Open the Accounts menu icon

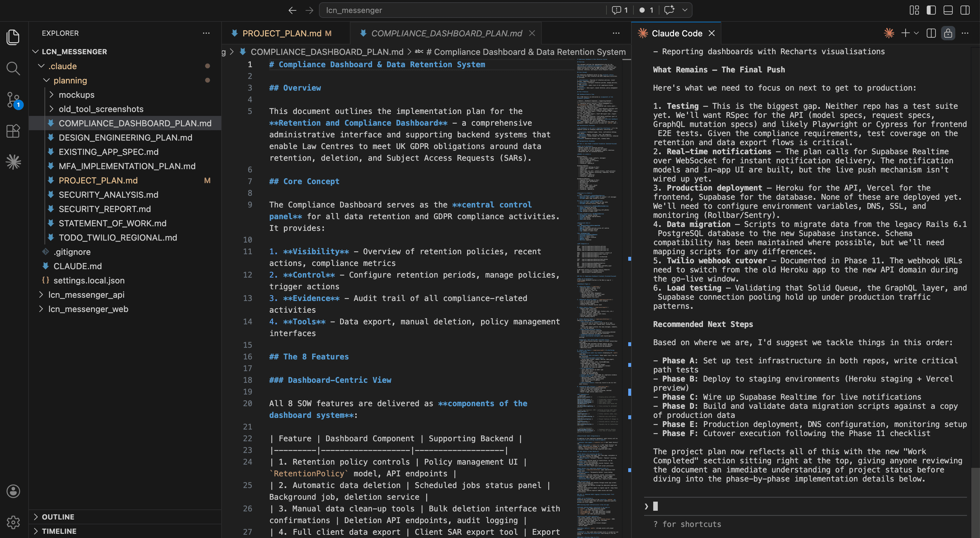click(13, 491)
